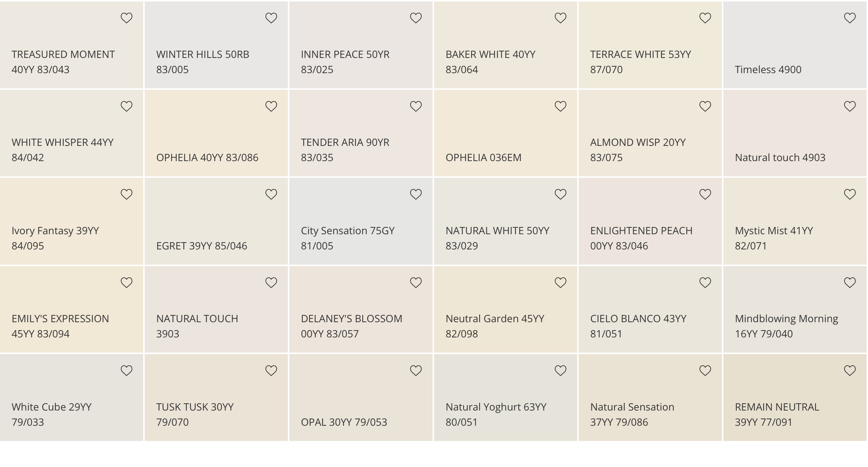Favorite the TREASURED MOMENT color with heart icon
The image size is (868, 467).
click(x=126, y=18)
